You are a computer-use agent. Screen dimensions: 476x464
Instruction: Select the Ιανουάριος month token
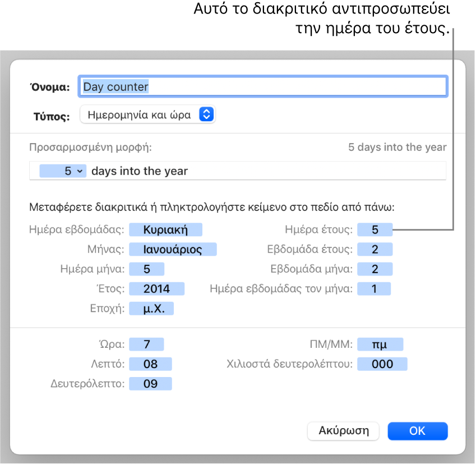pos(173,249)
